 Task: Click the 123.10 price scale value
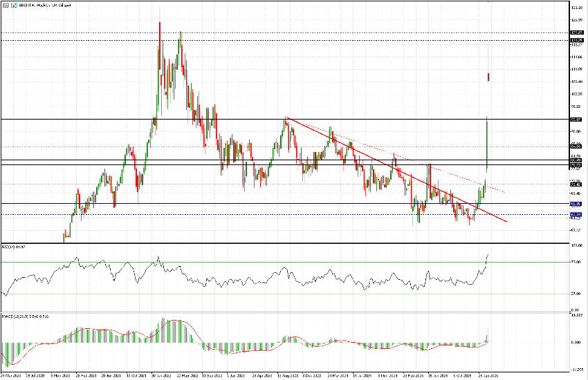pyautogui.click(x=576, y=6)
